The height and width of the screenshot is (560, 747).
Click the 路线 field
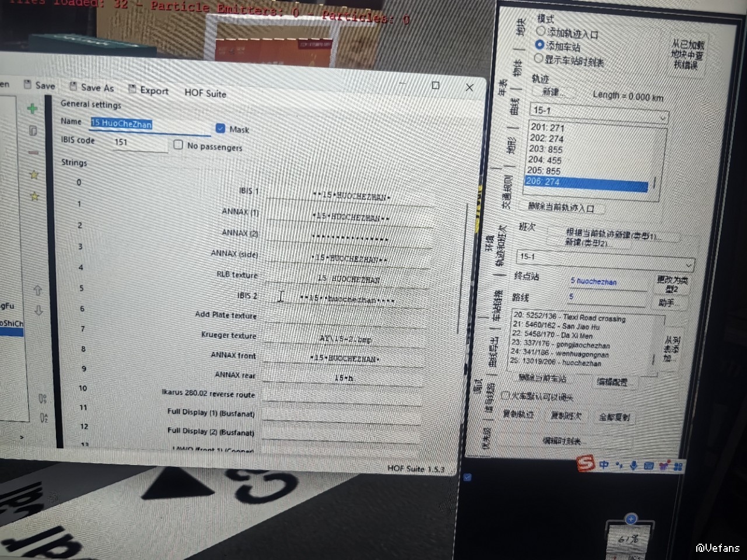pos(607,298)
